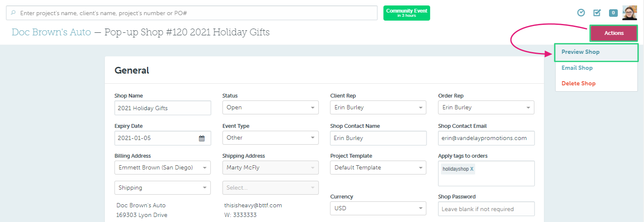Image resolution: width=644 pixels, height=222 pixels.
Task: Open the Doc Brown's Auto client link
Action: [x=51, y=32]
